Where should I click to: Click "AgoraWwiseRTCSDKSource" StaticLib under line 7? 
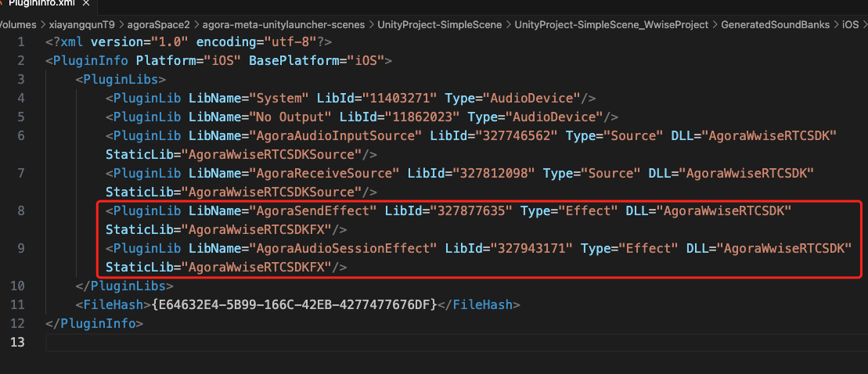[x=272, y=192]
